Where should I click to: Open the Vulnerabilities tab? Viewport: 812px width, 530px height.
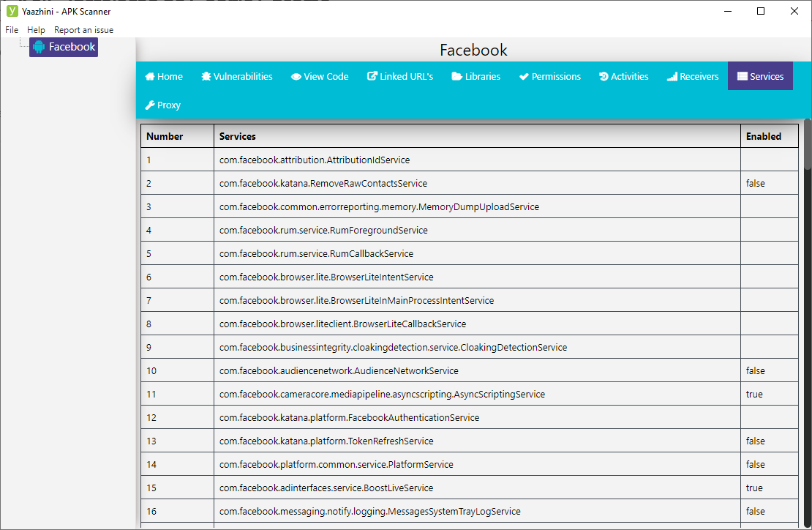point(237,76)
